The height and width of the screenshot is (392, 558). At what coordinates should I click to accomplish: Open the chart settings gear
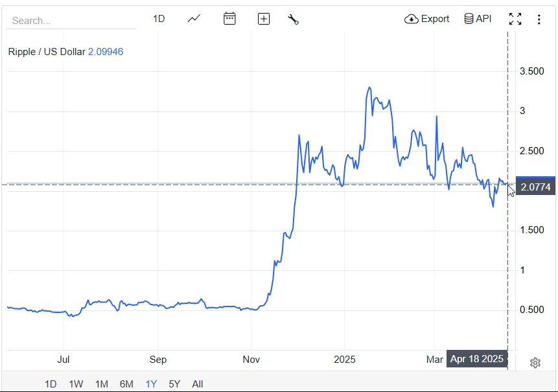click(535, 363)
